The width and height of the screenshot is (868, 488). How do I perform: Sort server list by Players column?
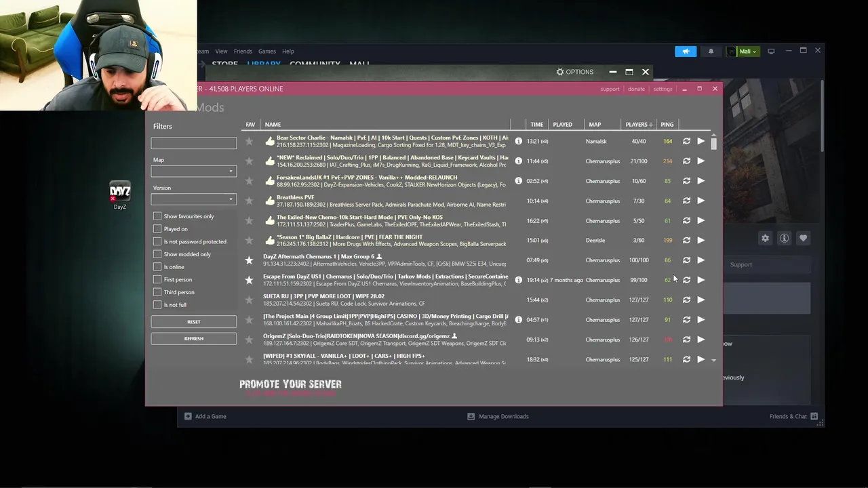(x=639, y=125)
